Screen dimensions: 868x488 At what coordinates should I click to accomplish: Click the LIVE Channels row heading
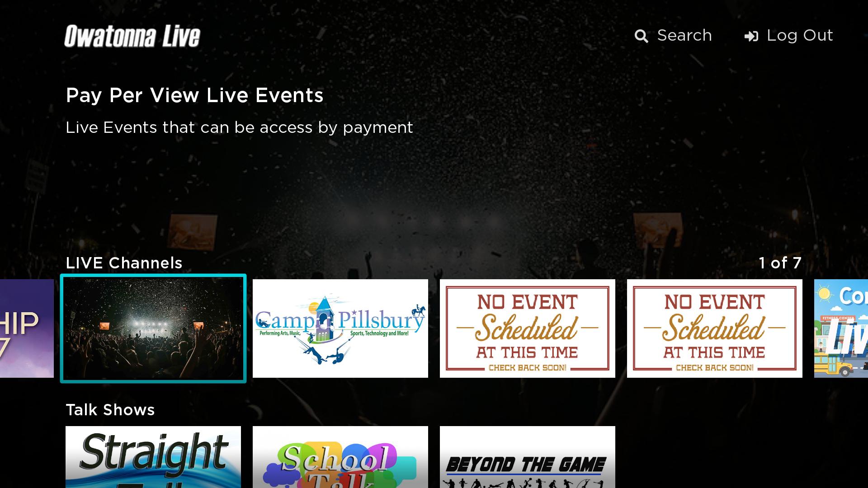[124, 263]
